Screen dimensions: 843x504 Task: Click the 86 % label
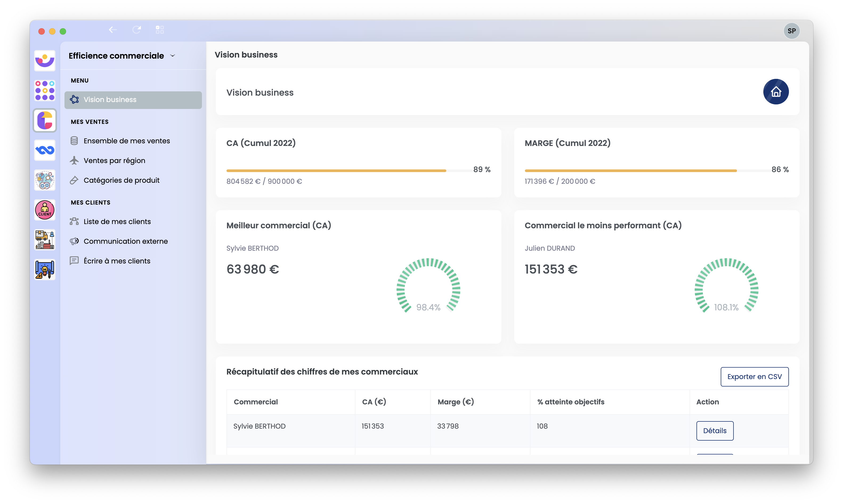click(780, 169)
